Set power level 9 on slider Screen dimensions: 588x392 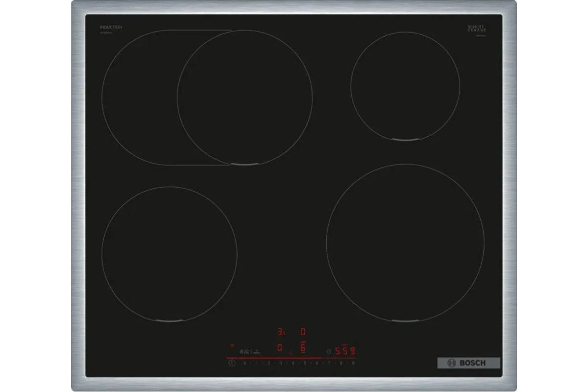[x=353, y=363]
